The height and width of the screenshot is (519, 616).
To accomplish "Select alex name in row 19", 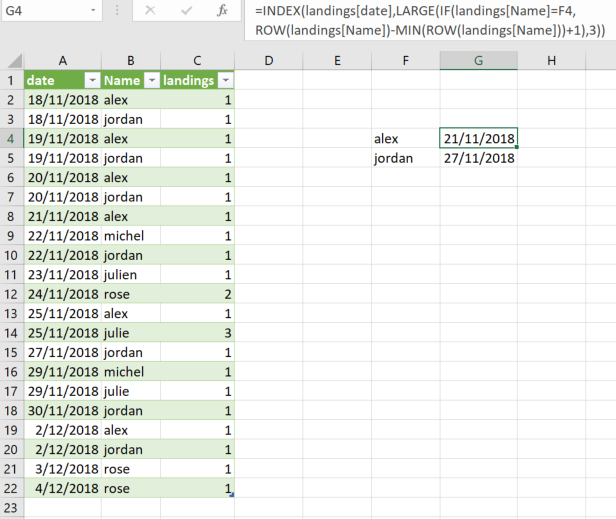I will (131, 430).
